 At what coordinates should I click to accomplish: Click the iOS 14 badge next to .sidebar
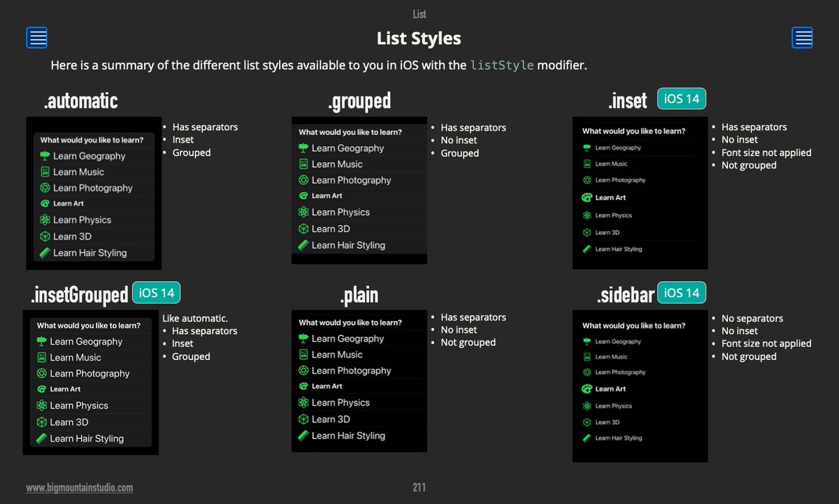(x=682, y=293)
